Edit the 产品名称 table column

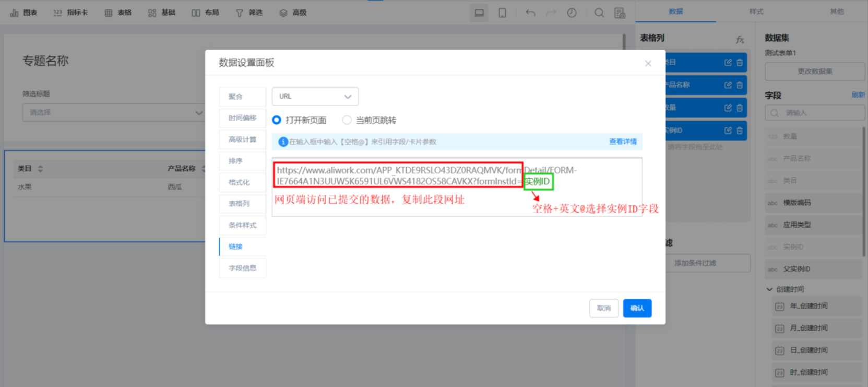click(x=728, y=85)
